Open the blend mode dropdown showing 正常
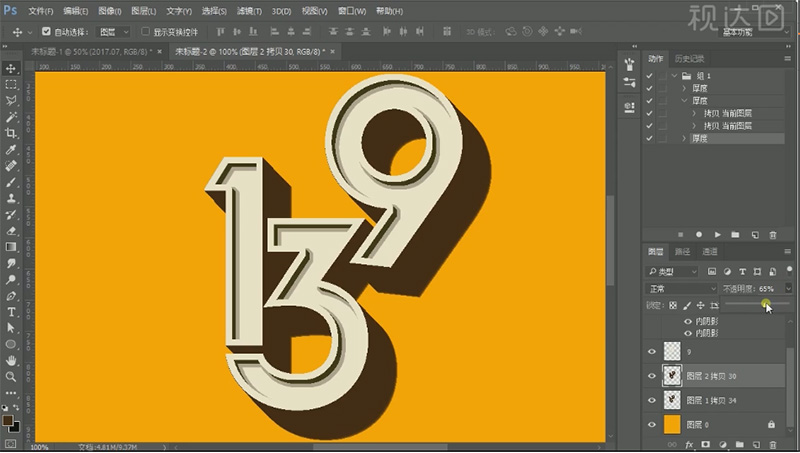 [680, 287]
